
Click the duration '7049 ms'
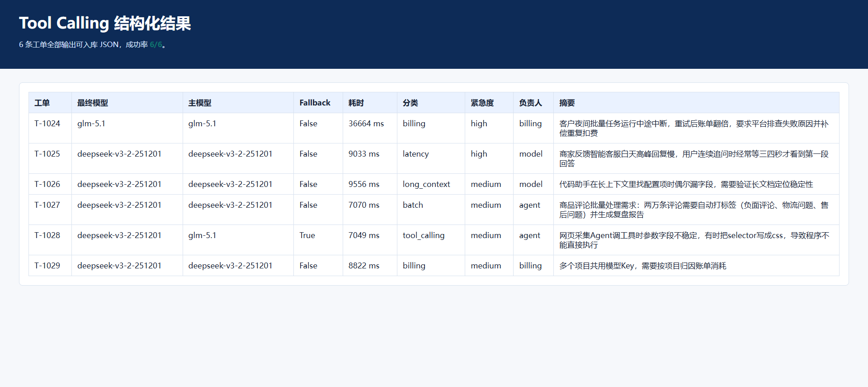[x=364, y=235]
